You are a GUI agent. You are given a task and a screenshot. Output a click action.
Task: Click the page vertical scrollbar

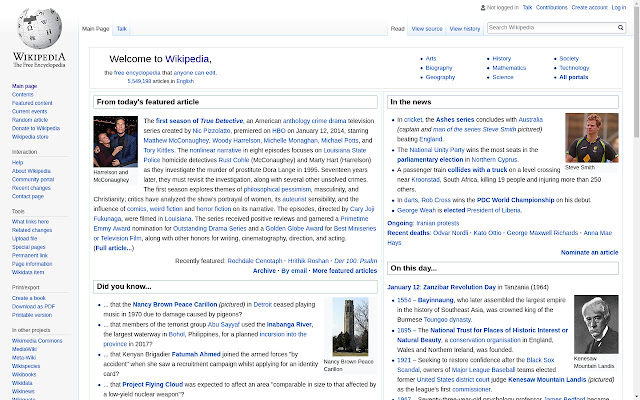coord(637,200)
